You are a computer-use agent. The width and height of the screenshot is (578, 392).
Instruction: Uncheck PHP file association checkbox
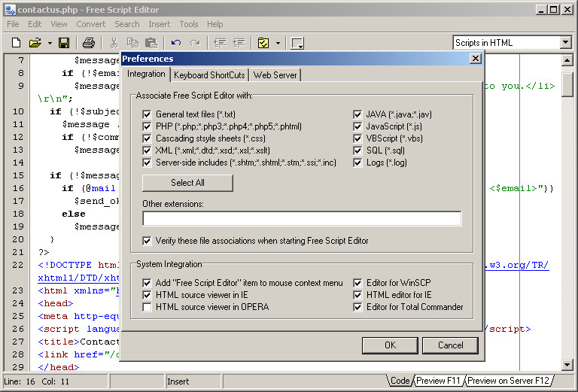147,126
